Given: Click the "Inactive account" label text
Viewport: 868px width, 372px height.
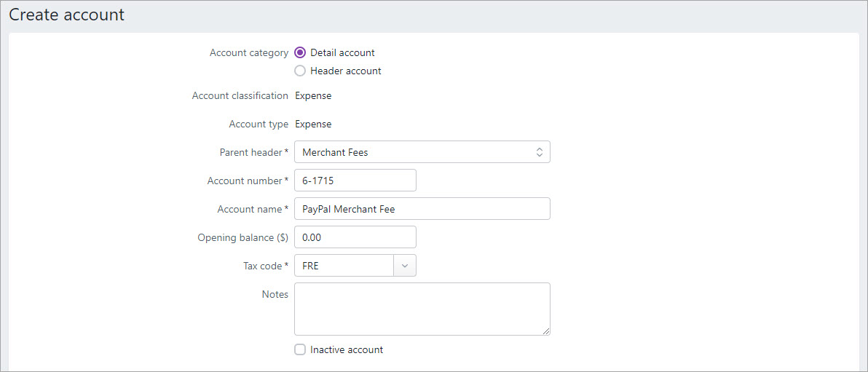Looking at the screenshot, I should click(x=347, y=349).
